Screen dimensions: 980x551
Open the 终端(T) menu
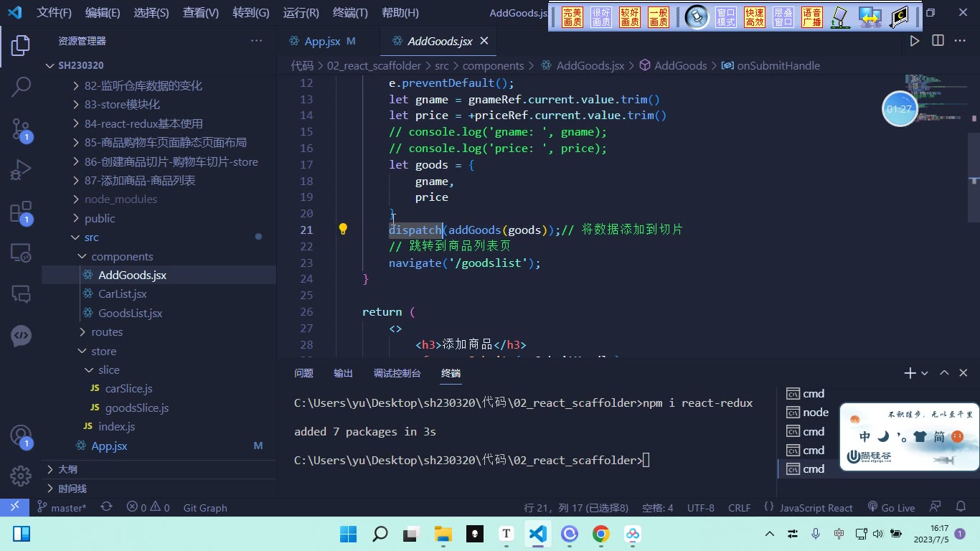pyautogui.click(x=350, y=13)
